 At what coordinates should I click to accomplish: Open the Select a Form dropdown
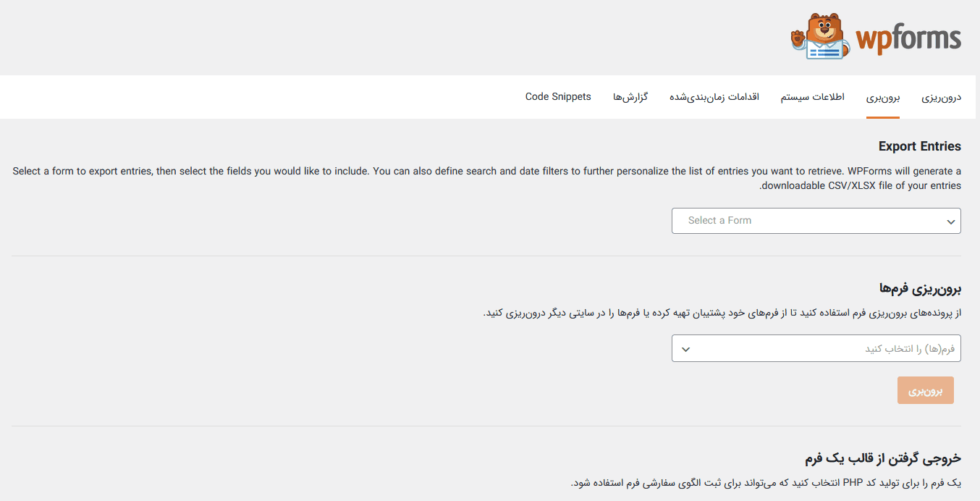pyautogui.click(x=816, y=221)
